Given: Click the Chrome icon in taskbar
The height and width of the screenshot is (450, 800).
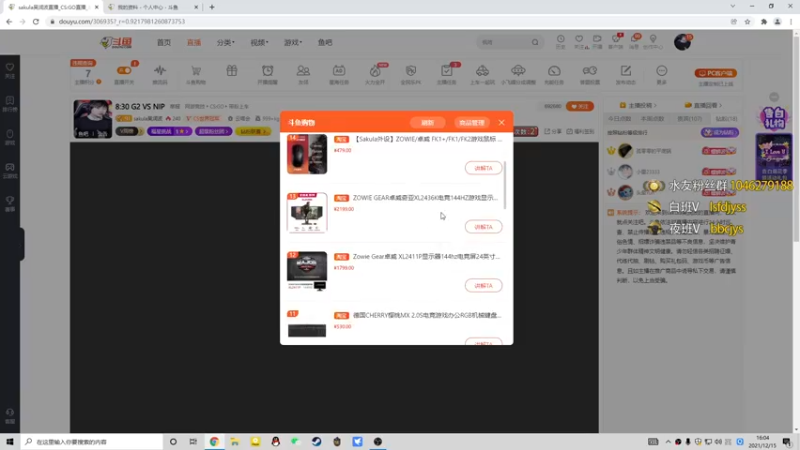Looking at the screenshot, I should [x=214, y=441].
